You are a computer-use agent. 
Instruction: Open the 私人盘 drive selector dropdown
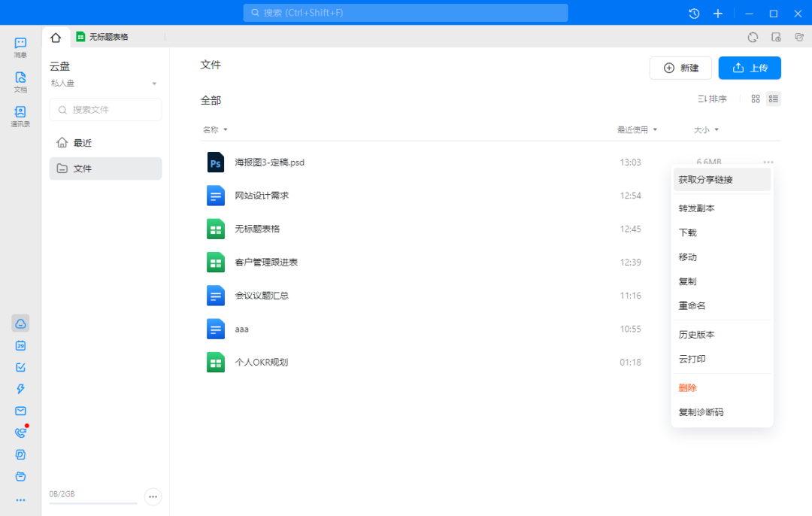[104, 83]
